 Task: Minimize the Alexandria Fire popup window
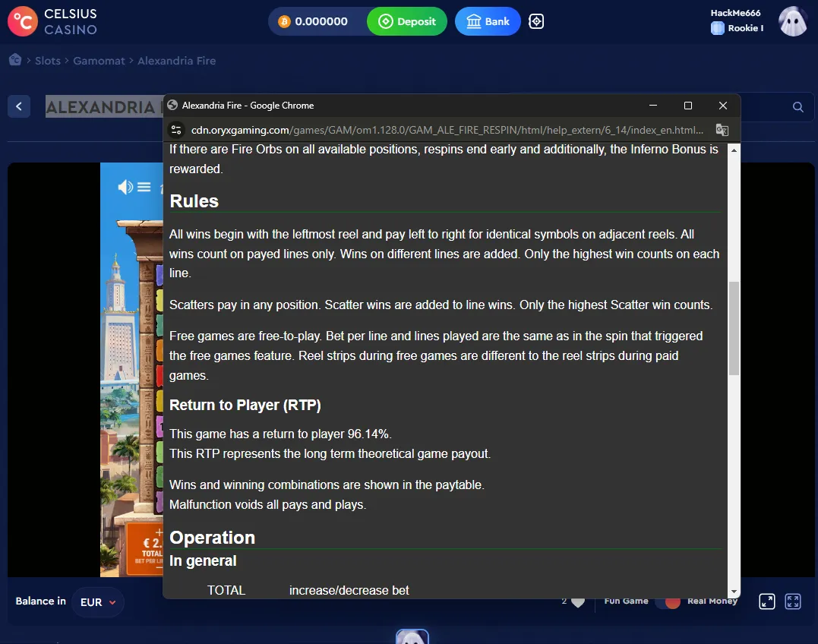click(x=652, y=106)
